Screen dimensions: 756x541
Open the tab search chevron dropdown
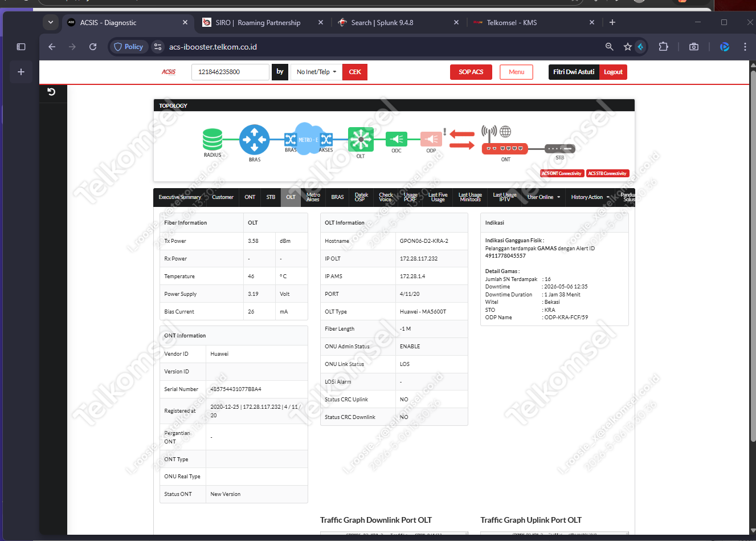(51, 22)
